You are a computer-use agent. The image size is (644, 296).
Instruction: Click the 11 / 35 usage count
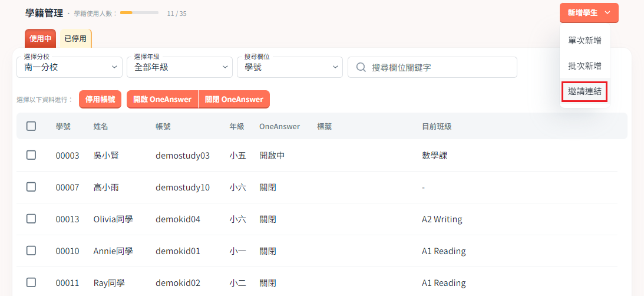click(x=177, y=14)
